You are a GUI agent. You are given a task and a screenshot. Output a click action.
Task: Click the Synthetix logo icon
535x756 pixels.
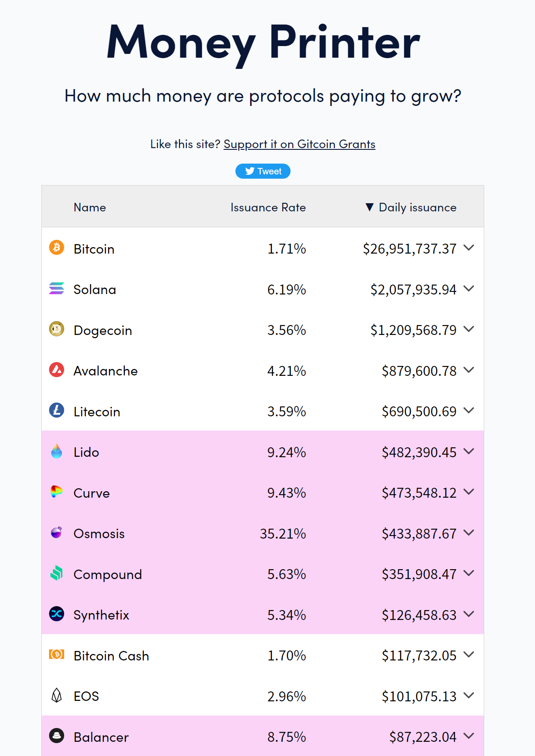[56, 614]
